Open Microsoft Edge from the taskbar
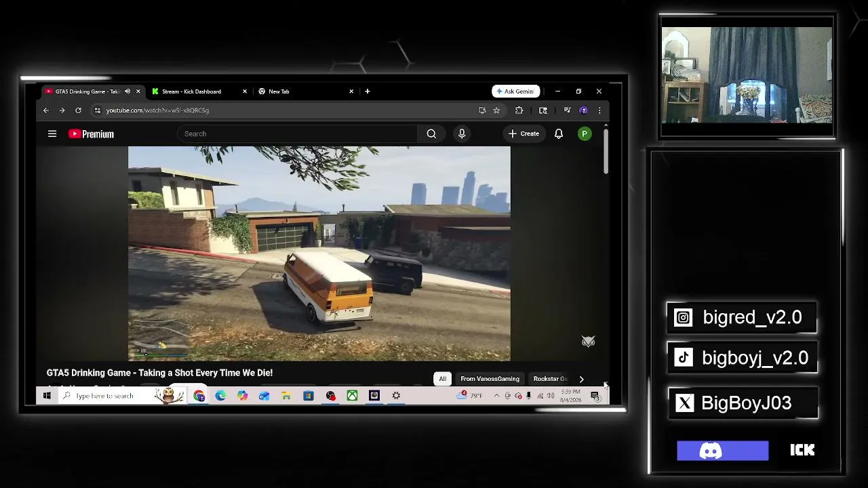 (x=221, y=396)
